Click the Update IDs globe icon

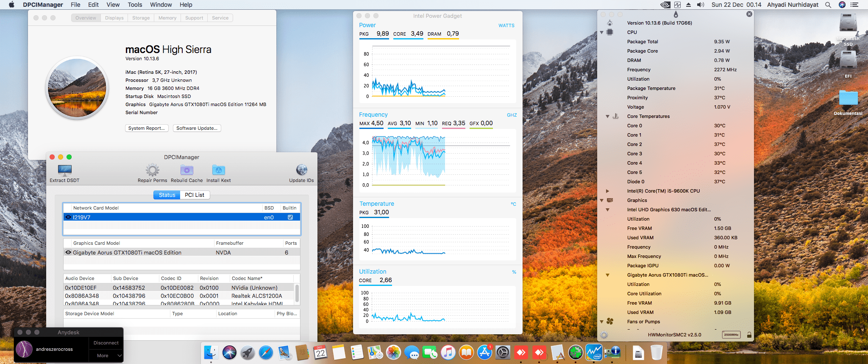coord(302,170)
